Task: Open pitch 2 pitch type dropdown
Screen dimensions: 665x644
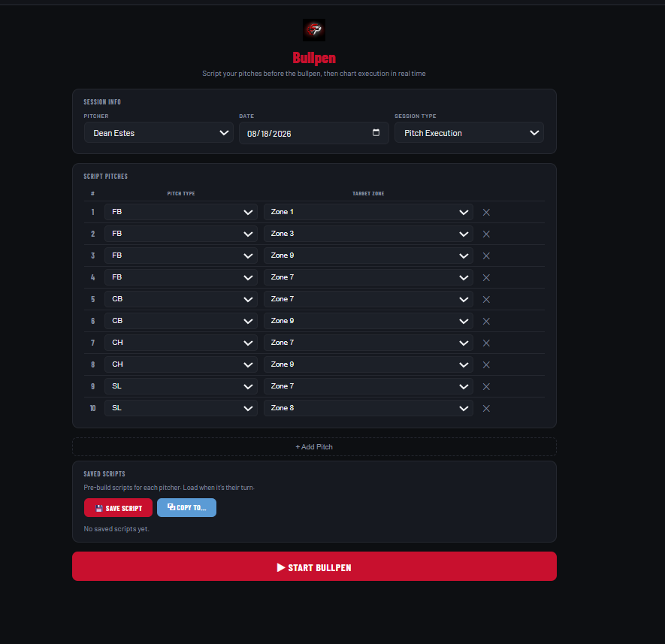Action: (x=180, y=234)
